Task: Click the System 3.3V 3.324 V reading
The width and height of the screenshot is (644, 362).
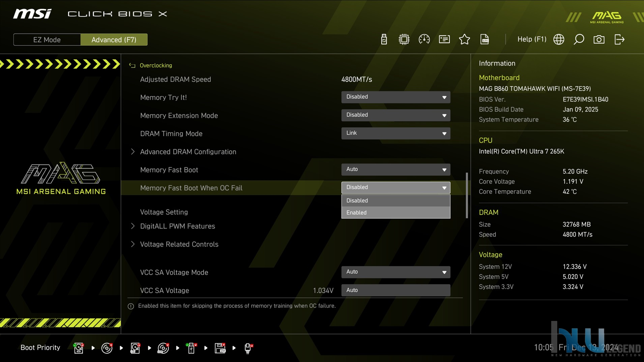Action: [x=573, y=287]
